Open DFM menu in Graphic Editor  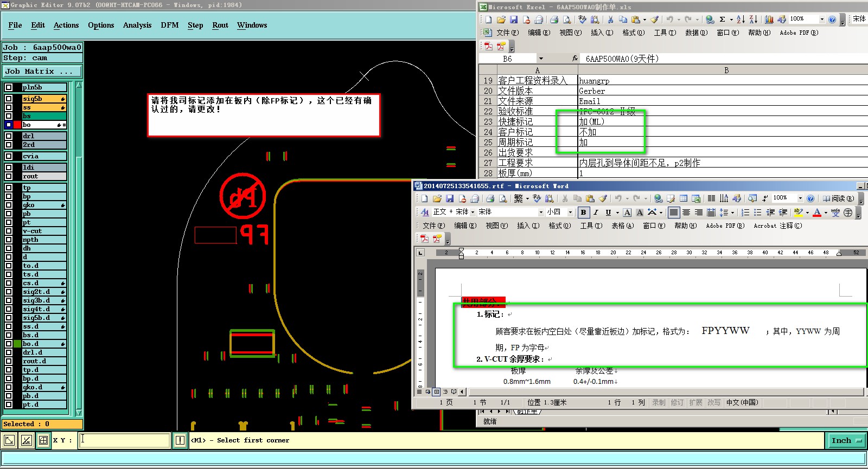[170, 25]
